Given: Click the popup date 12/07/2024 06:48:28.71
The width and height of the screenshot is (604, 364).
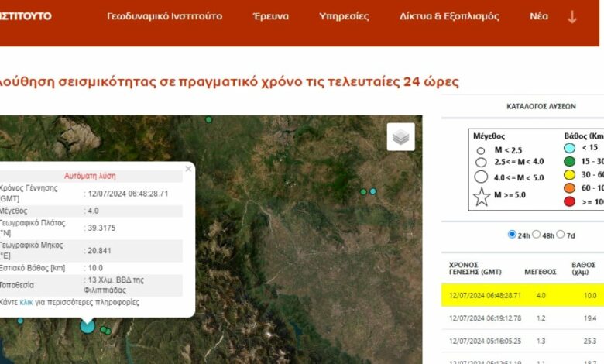Looking at the screenshot, I should pyautogui.click(x=128, y=194).
